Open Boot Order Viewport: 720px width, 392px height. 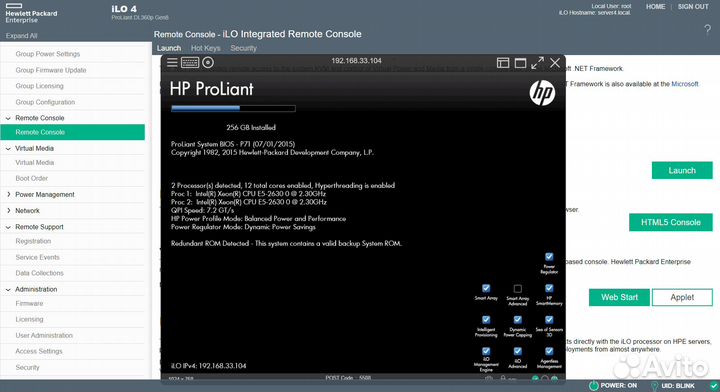(x=32, y=179)
